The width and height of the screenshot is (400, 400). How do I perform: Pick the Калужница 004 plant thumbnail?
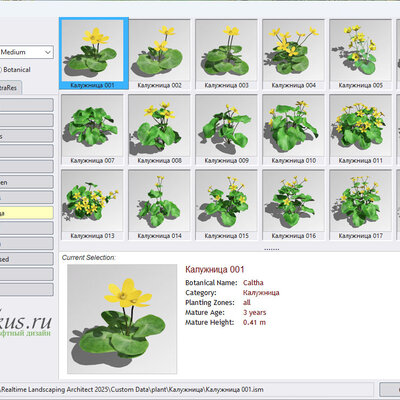pyautogui.click(x=293, y=54)
